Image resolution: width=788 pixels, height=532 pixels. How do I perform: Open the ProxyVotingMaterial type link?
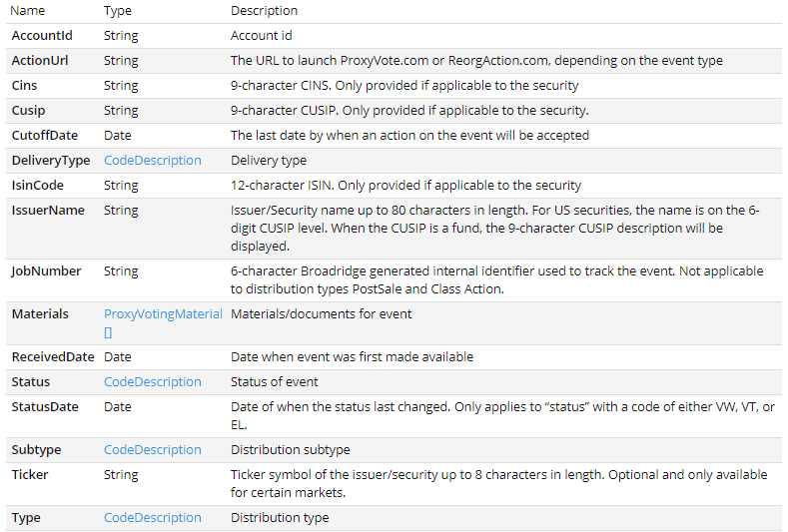[x=163, y=313]
